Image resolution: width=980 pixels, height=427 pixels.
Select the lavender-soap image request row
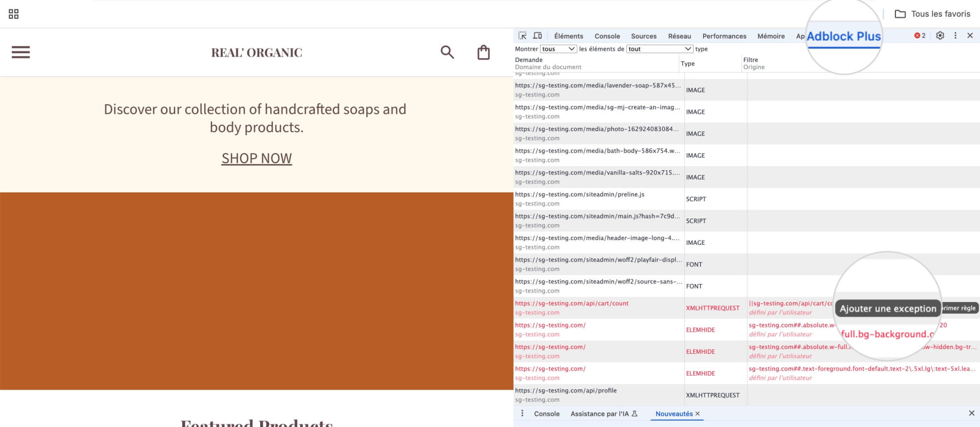[747, 90]
